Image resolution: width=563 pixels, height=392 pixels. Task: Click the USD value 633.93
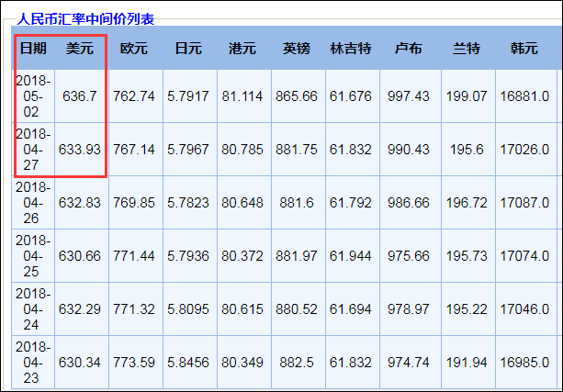pyautogui.click(x=80, y=149)
